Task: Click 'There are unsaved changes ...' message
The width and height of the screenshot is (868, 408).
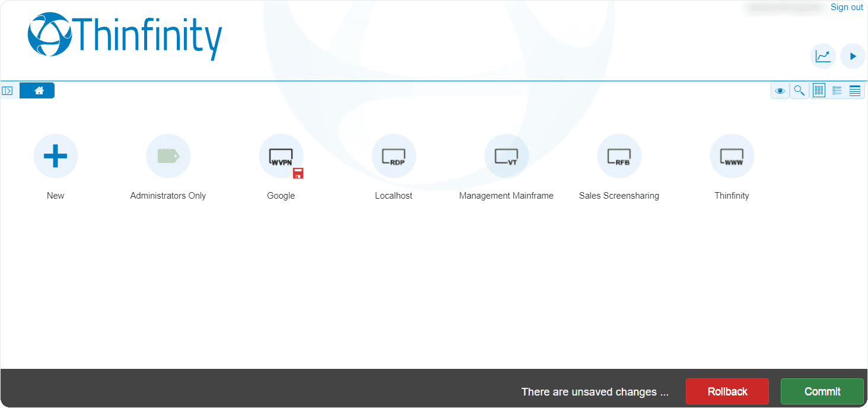Action: pos(595,392)
